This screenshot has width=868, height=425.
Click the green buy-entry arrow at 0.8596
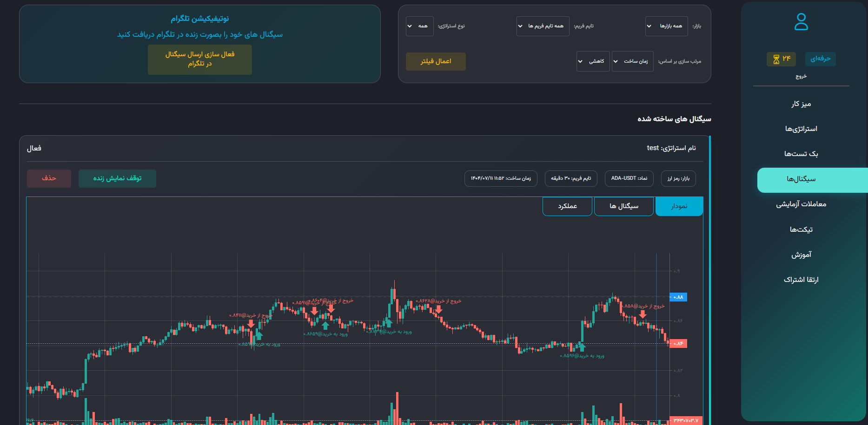point(582,347)
